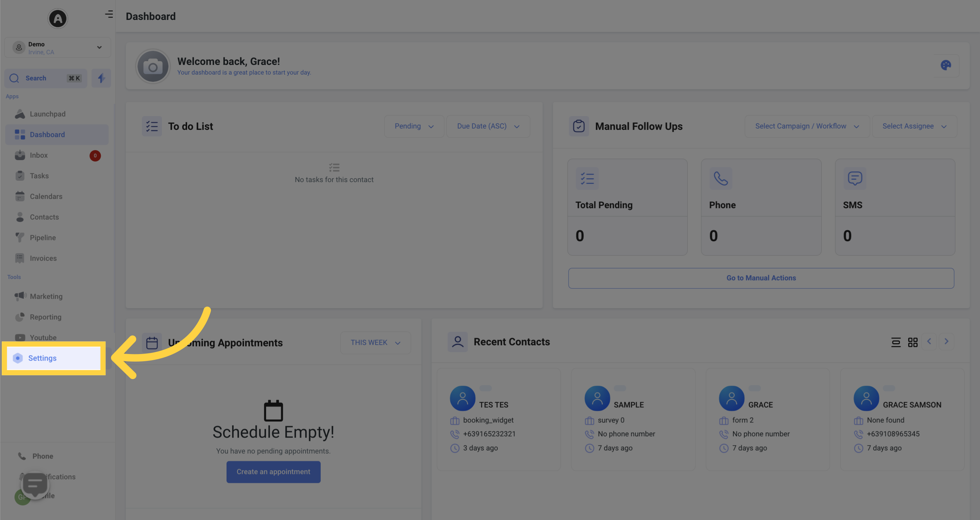The width and height of the screenshot is (980, 520).
Task: Collapse the sidebar menu icon
Action: point(109,14)
